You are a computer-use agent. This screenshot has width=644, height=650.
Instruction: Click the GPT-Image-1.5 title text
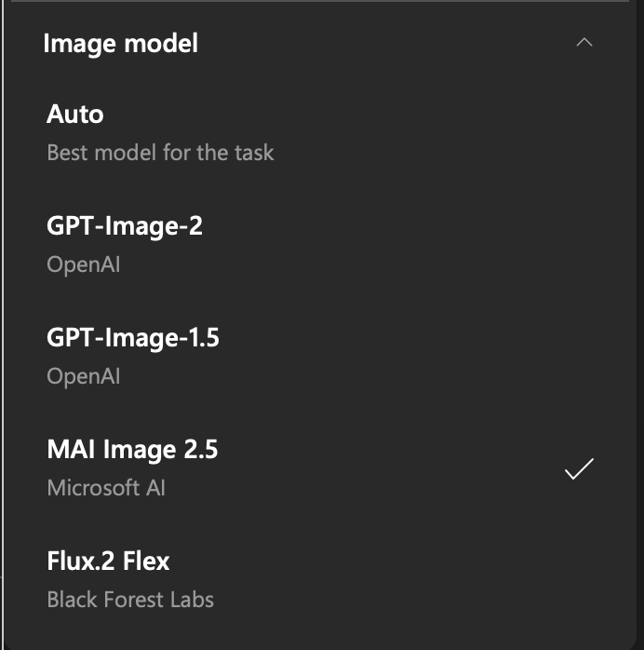tap(133, 338)
